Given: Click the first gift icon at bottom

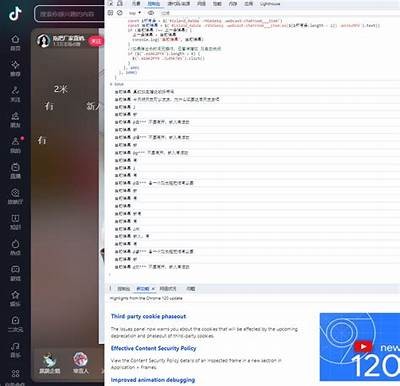Looking at the screenshot, I should pos(49,360).
